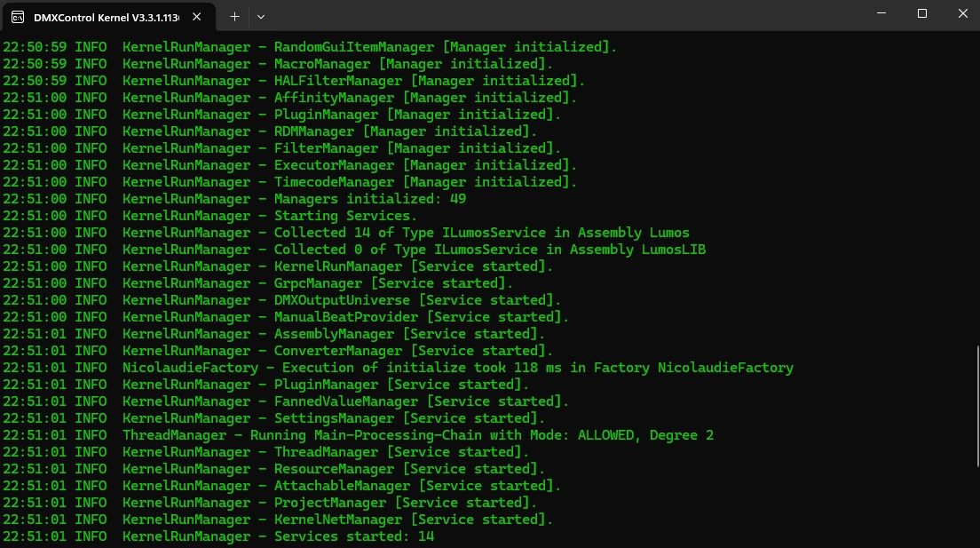The image size is (980, 548).
Task: Click the MacroManager initialized log line
Action: (x=278, y=64)
